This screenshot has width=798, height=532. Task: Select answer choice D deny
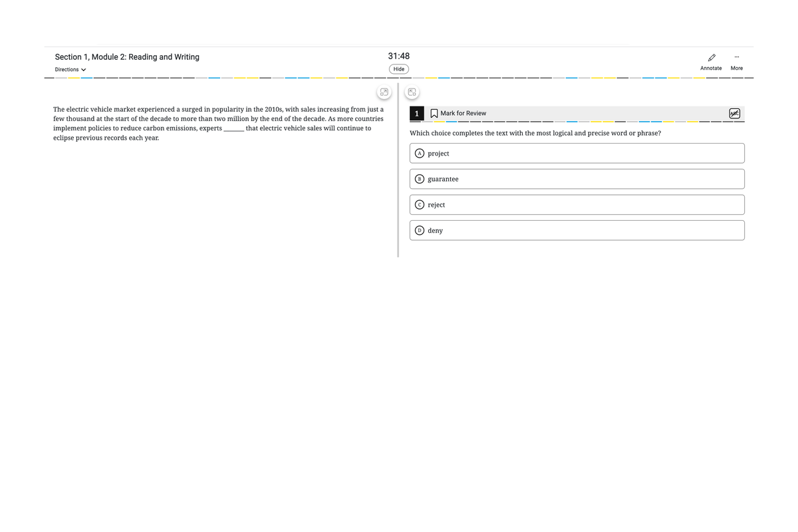click(x=577, y=230)
